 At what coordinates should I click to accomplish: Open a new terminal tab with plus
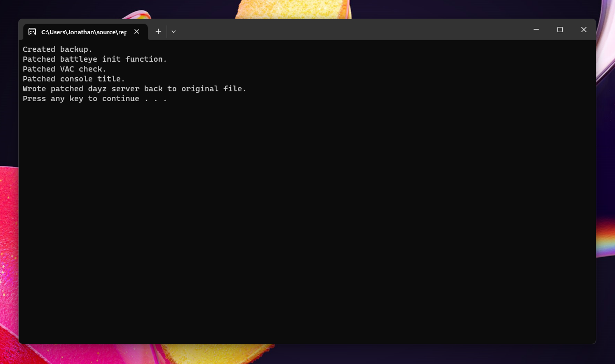click(159, 32)
